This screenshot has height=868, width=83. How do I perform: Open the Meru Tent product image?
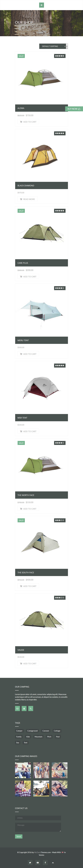pos(41,310)
